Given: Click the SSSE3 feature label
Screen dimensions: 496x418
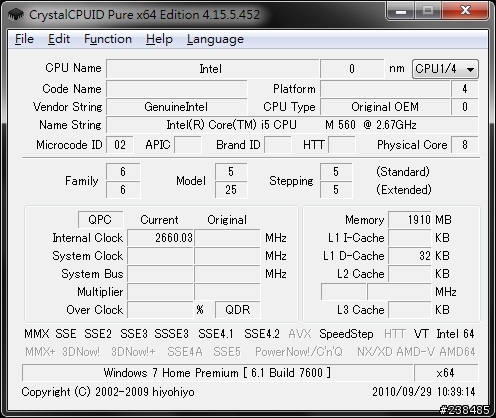Looking at the screenshot, I should tap(171, 334).
